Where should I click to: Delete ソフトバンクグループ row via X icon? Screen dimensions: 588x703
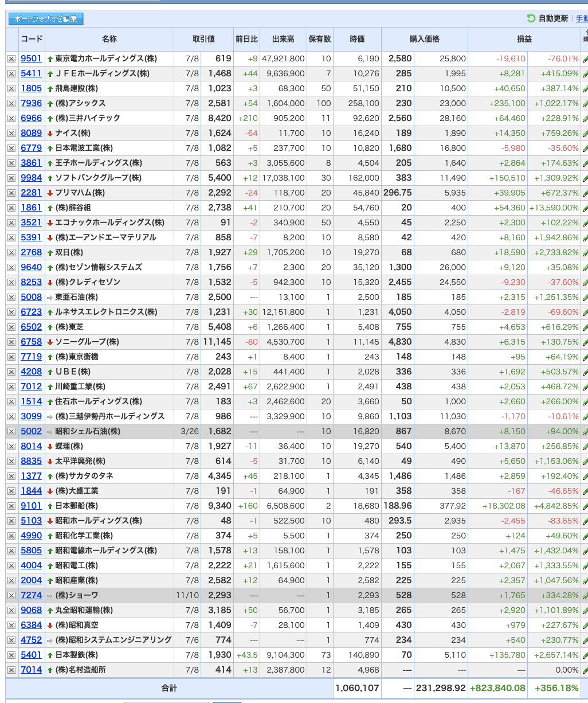11,178
